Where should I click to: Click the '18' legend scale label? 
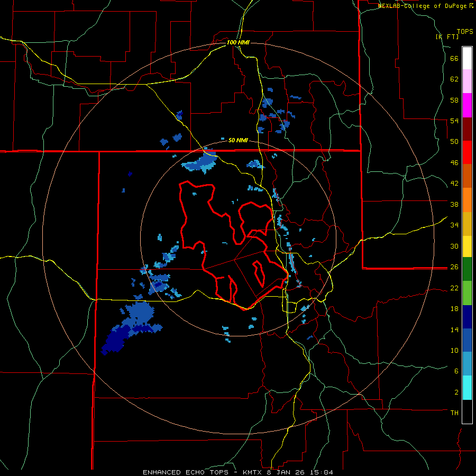[x=454, y=309]
